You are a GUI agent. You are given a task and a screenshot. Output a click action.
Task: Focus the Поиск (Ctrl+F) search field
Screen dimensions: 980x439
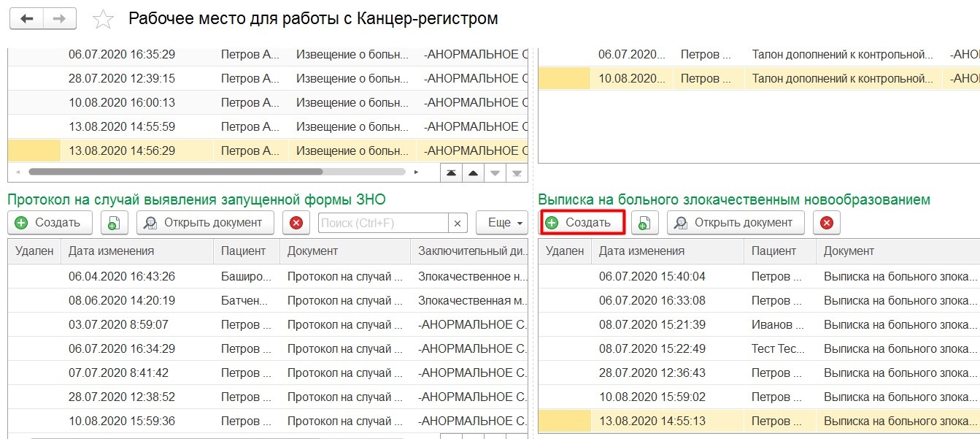coord(382,223)
